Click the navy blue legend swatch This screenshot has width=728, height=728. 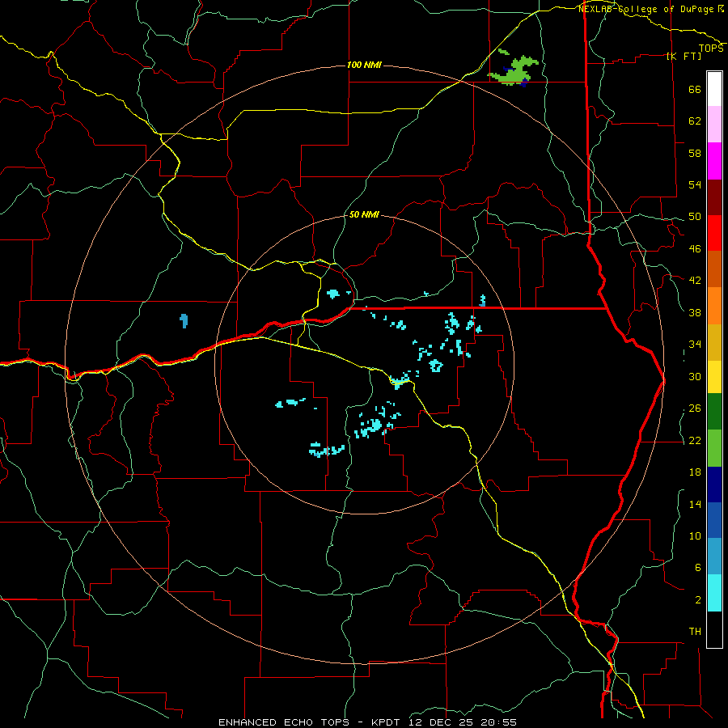pyautogui.click(x=714, y=485)
